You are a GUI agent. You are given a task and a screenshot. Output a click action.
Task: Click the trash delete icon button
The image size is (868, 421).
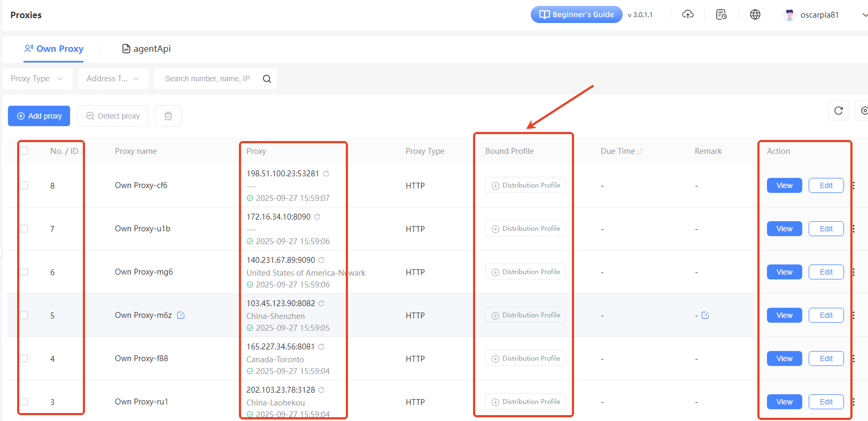click(168, 116)
